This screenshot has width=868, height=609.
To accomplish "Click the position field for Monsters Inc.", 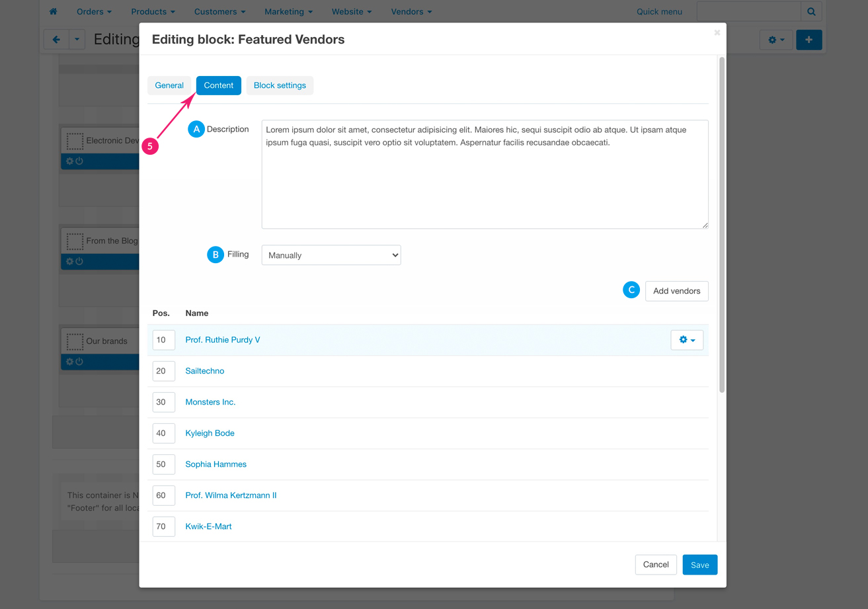I will [x=163, y=402].
